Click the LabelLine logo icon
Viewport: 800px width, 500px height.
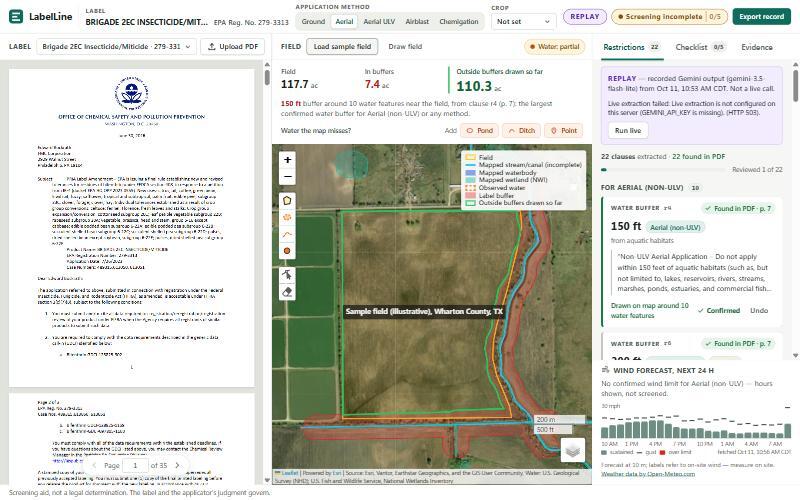pyautogui.click(x=16, y=16)
